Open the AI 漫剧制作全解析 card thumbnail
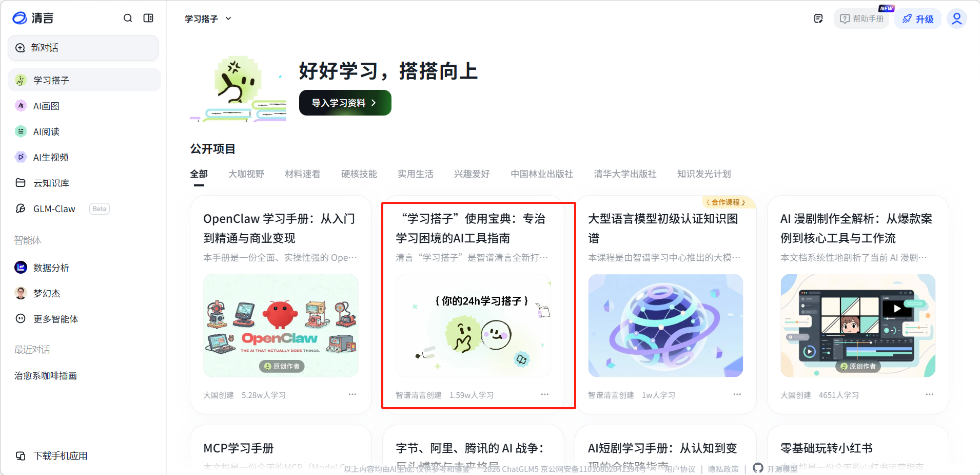 (858, 326)
